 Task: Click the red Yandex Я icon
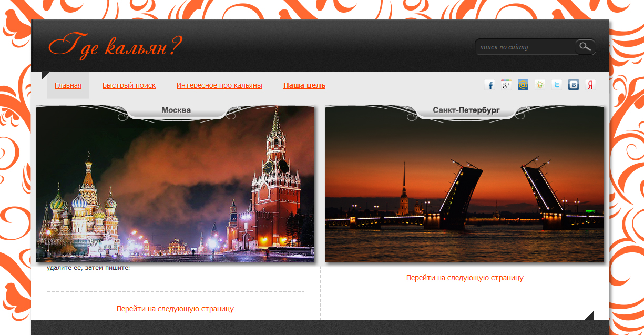590,85
